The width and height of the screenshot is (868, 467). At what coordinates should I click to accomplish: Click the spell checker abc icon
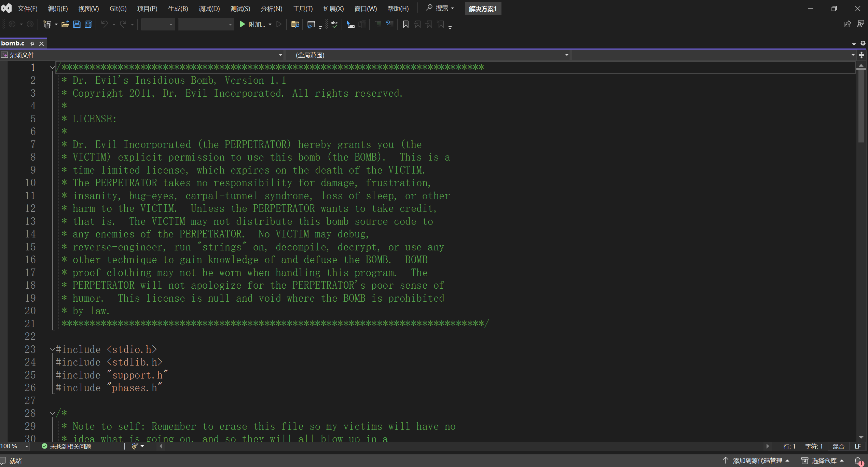click(334, 24)
